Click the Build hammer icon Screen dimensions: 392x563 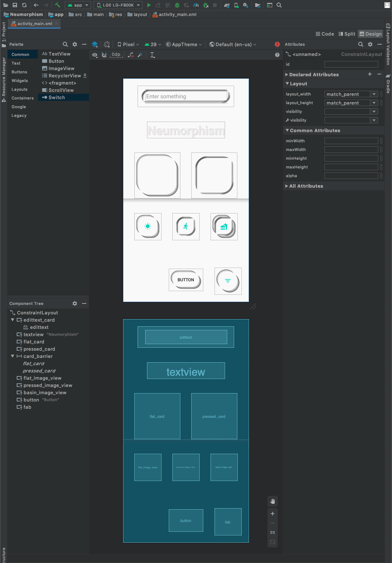57,5
